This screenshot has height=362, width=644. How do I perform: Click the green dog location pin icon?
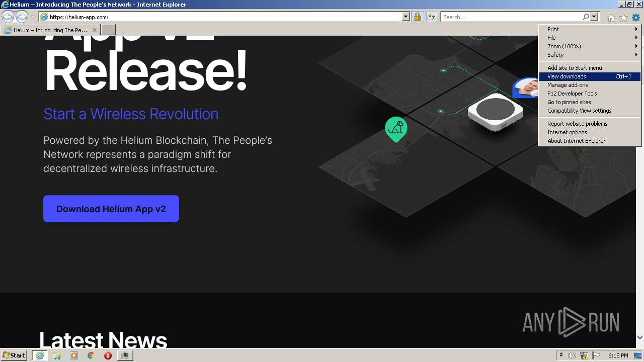click(x=396, y=129)
